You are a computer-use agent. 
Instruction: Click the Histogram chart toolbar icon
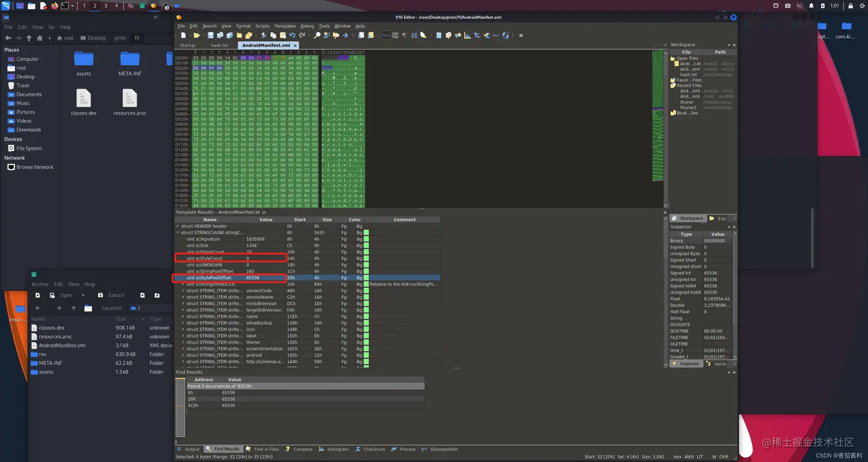[467, 35]
